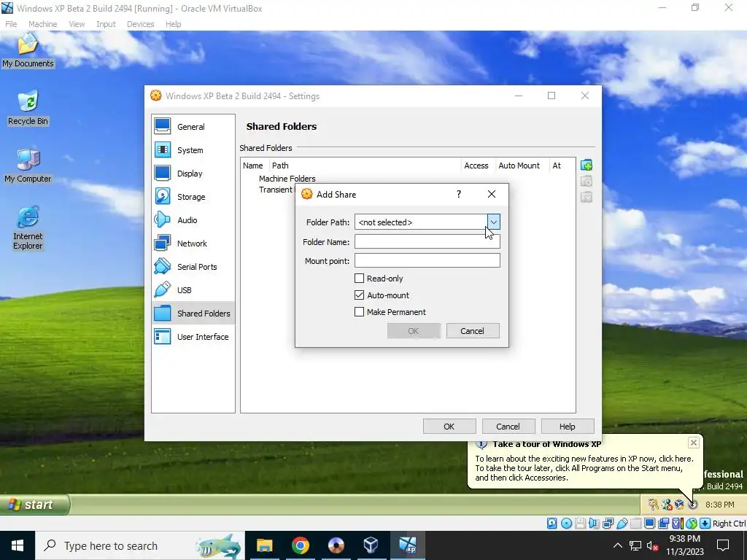Select Internet Explorer desktop icon
747x560 pixels.
(x=28, y=228)
